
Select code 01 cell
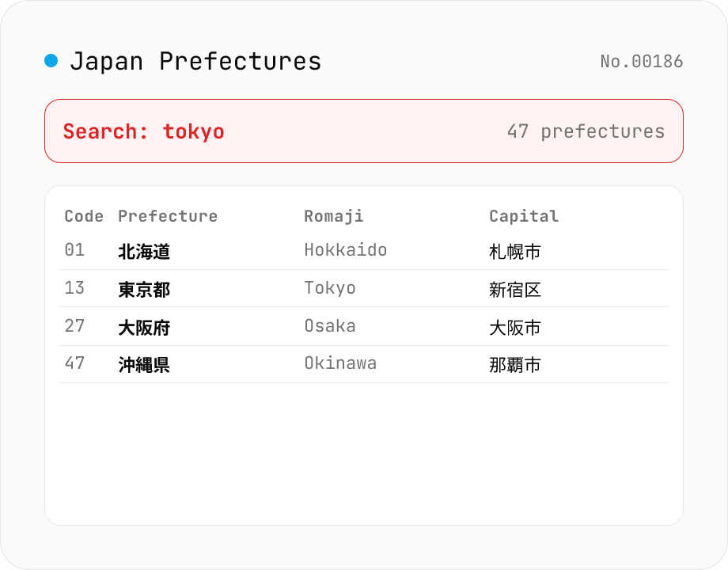tap(74, 250)
